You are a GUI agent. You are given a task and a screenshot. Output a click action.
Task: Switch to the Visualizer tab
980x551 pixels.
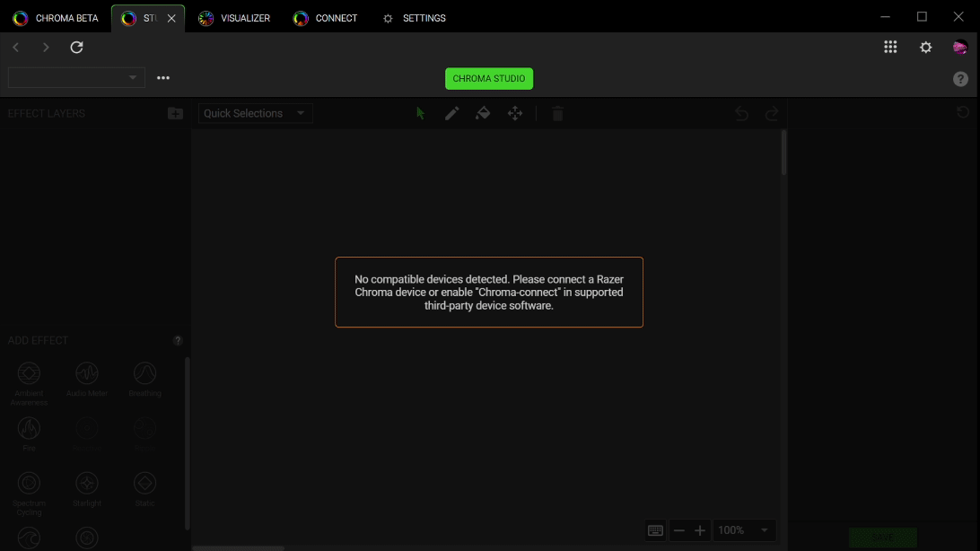coord(234,18)
